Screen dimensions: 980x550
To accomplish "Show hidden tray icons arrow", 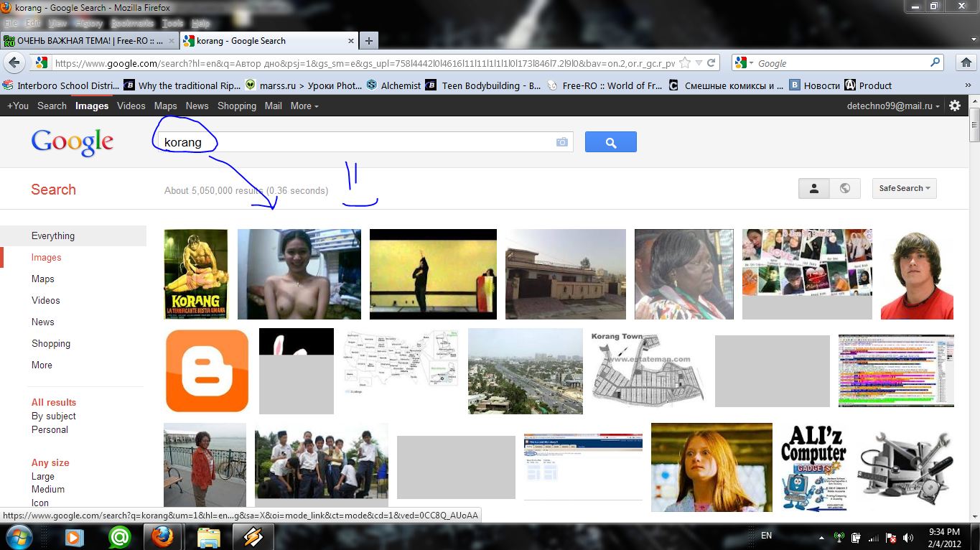I will (x=821, y=537).
